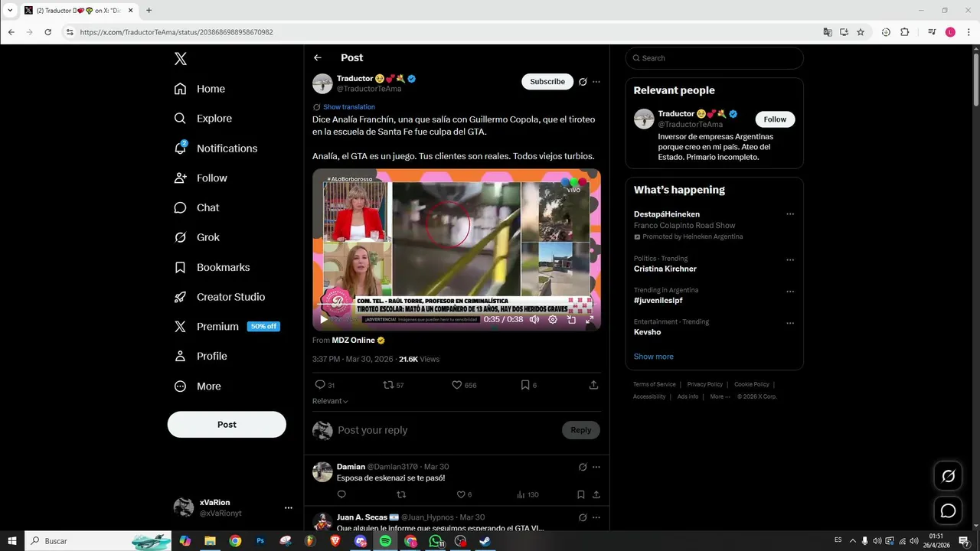Open the Follow sidebar item
The height and width of the screenshot is (551, 980).
coord(201,178)
